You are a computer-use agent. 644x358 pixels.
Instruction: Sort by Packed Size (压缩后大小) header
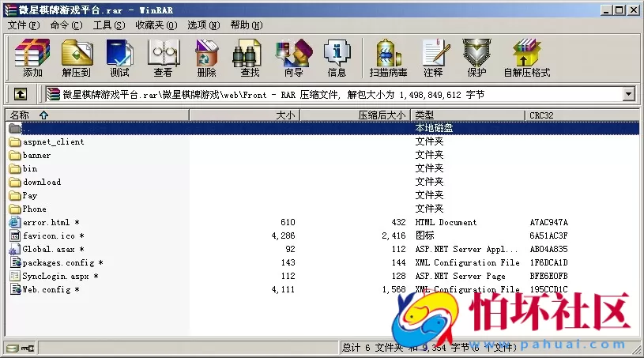pos(356,115)
